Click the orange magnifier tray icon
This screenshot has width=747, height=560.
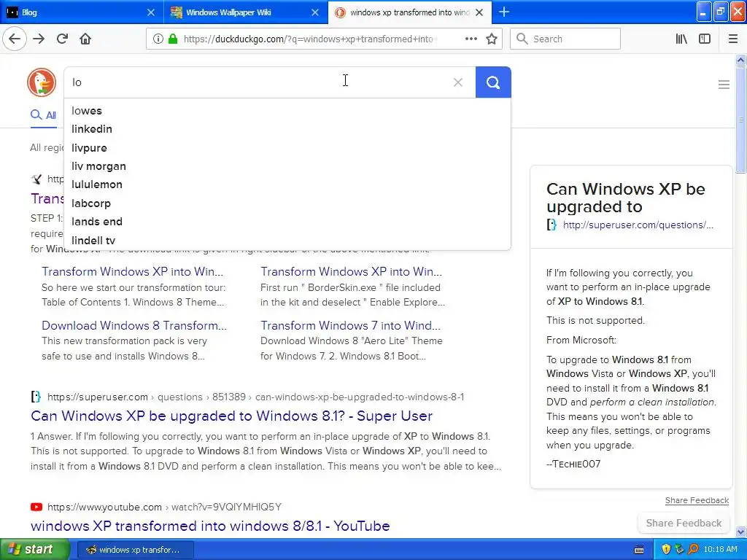click(x=693, y=549)
